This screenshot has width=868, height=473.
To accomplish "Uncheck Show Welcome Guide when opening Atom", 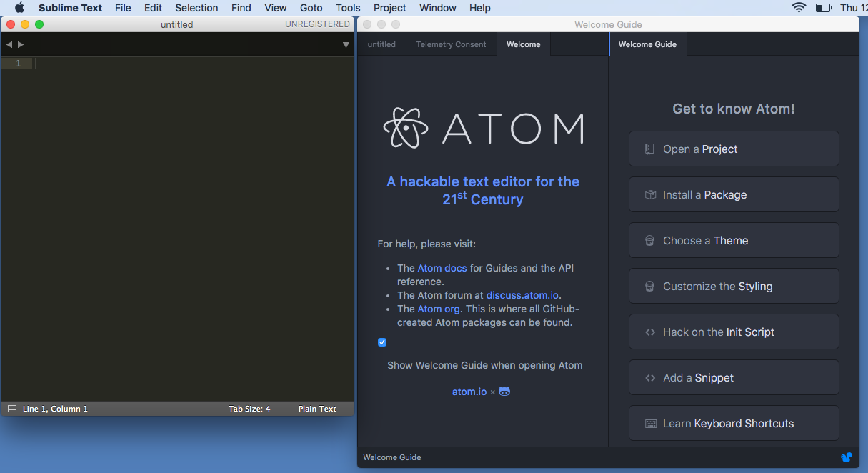I will tap(382, 342).
